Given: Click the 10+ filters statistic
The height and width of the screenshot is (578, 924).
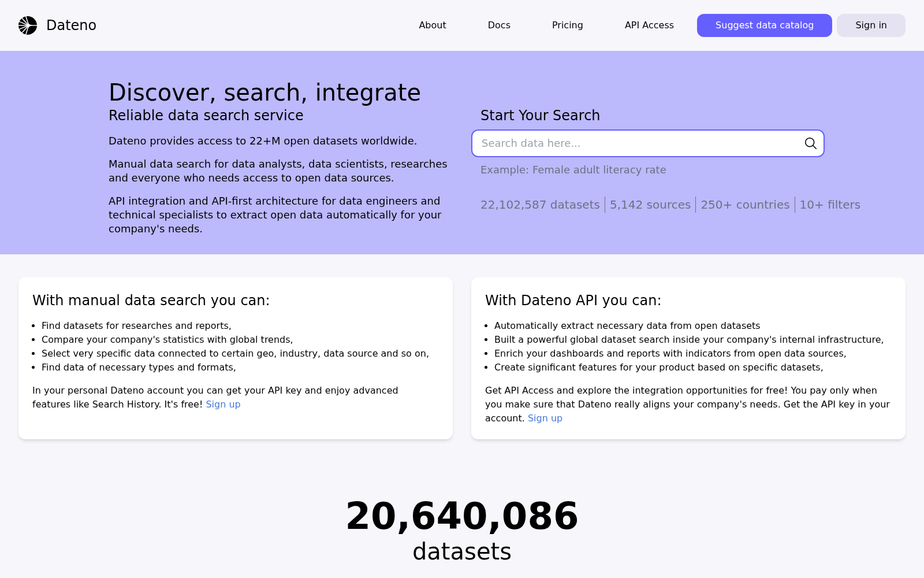Looking at the screenshot, I should 830,205.
